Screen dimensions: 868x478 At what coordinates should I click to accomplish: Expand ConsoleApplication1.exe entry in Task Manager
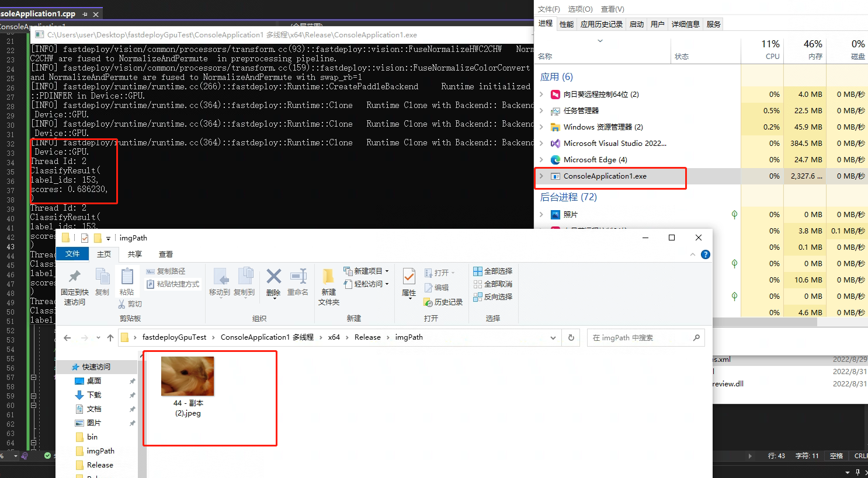[x=542, y=176]
